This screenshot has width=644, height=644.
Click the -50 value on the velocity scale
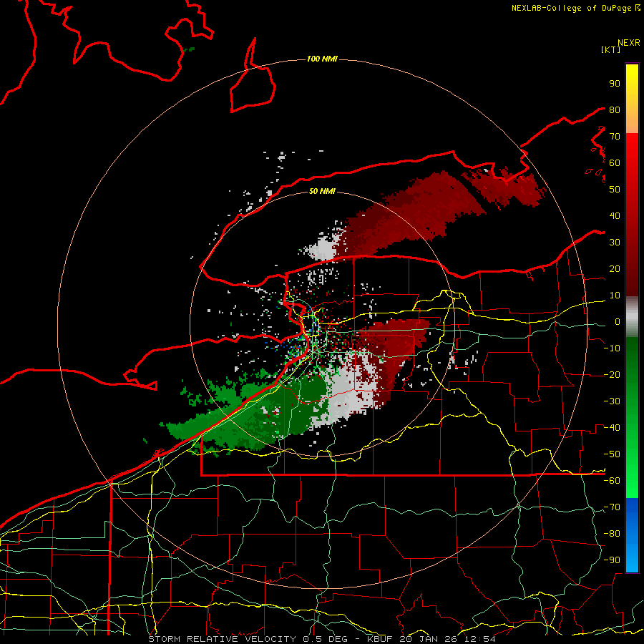[x=612, y=454]
